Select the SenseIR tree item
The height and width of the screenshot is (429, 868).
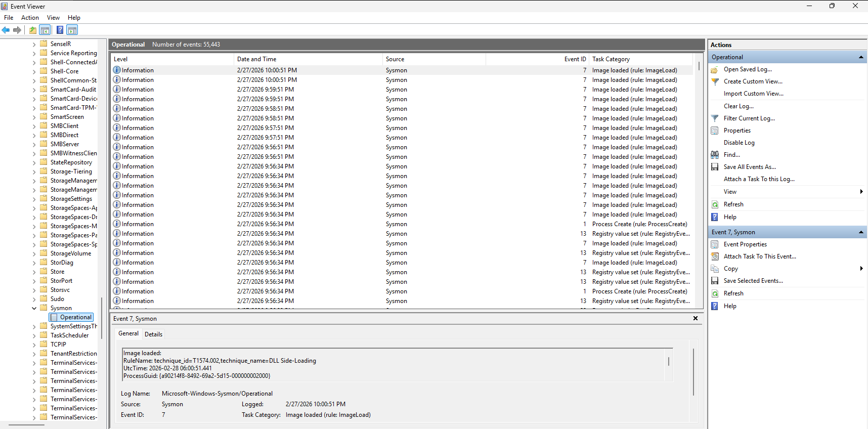point(61,44)
